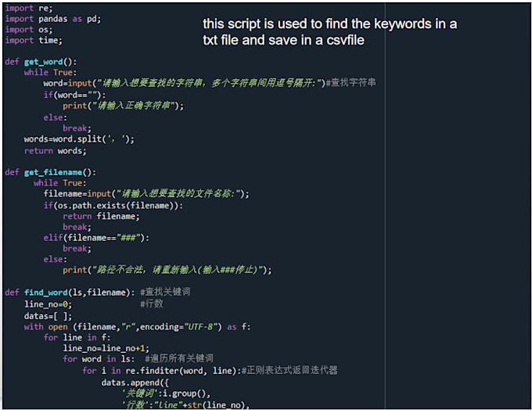The height and width of the screenshot is (410, 532).
Task: Click the 'def get_filename():' definition
Action: click(51, 173)
